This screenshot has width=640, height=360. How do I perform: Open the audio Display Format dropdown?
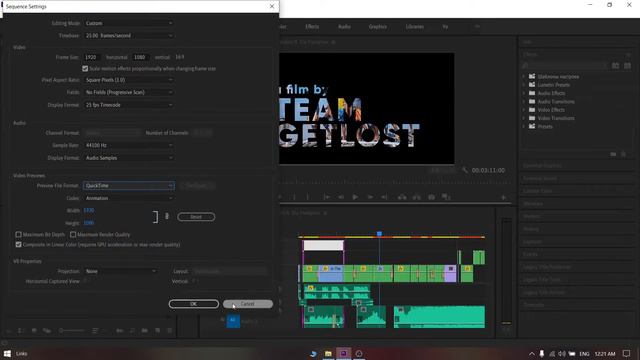[129, 158]
